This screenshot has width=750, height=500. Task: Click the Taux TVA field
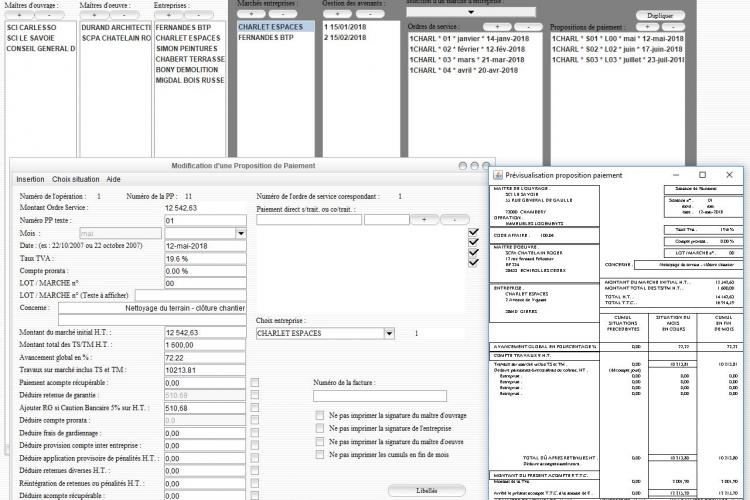coord(205,258)
